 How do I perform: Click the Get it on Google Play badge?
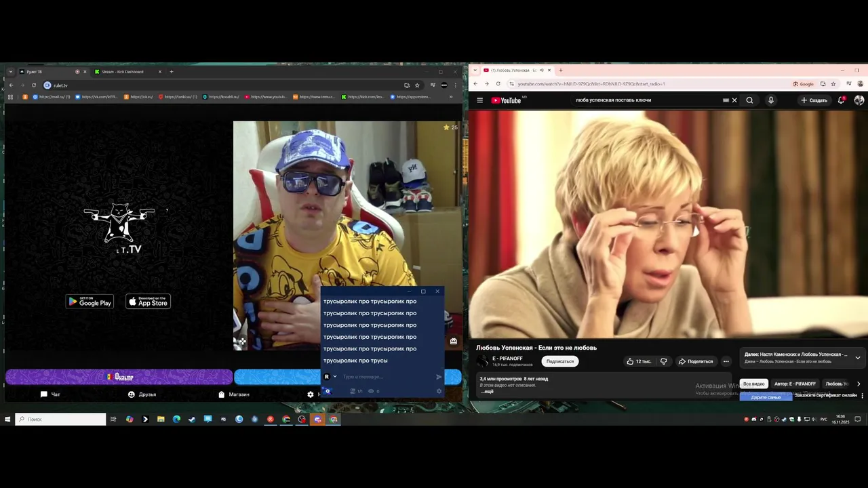tap(90, 302)
